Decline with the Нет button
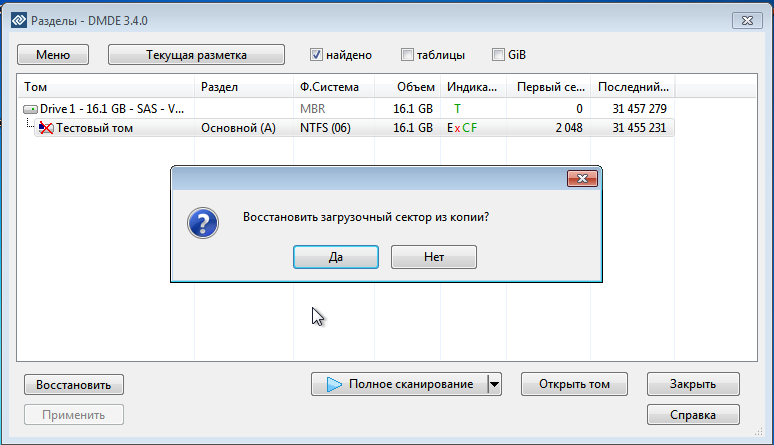 coord(433,257)
